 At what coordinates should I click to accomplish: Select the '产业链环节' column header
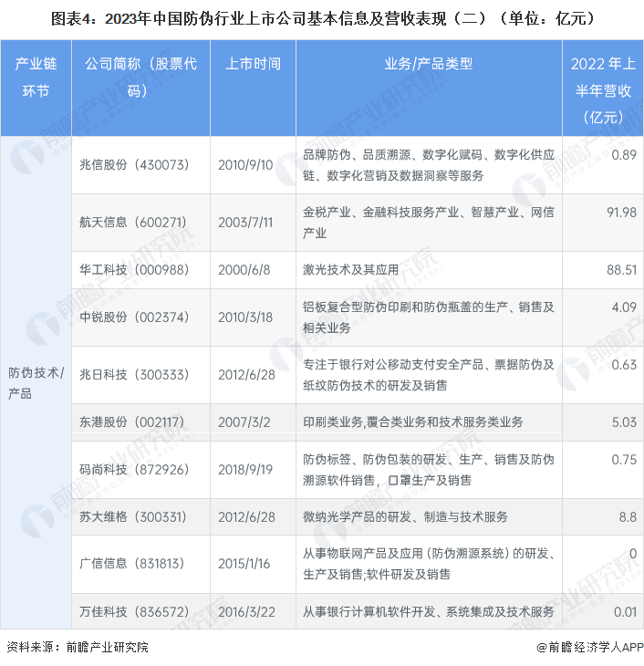pos(36,88)
